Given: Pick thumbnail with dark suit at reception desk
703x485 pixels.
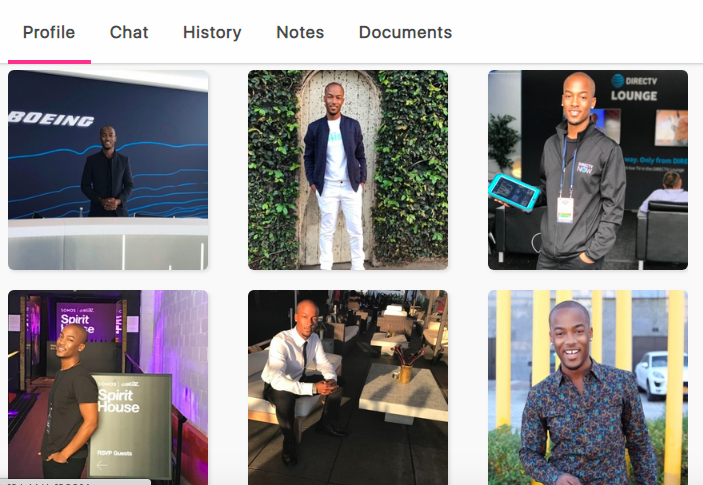Looking at the screenshot, I should (x=108, y=170).
